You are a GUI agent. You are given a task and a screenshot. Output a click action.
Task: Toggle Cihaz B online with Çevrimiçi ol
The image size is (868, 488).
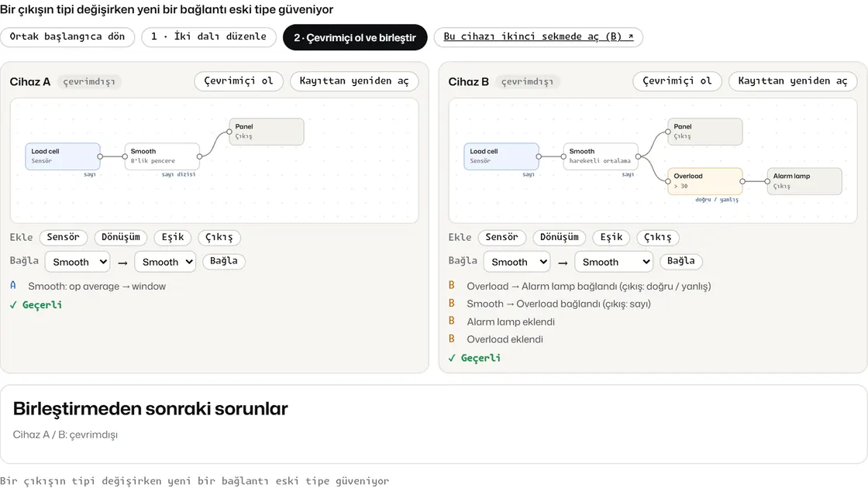(x=677, y=81)
